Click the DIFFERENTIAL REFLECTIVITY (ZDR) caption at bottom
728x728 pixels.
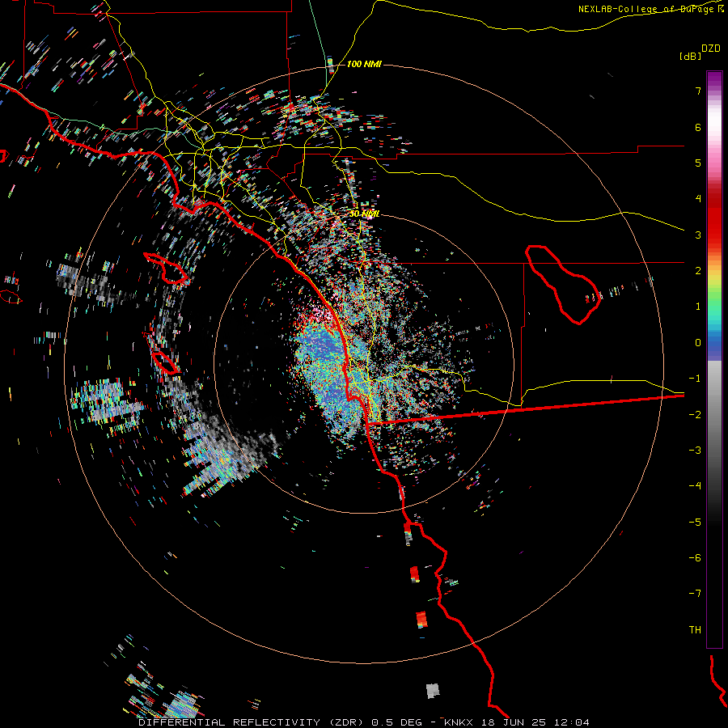[x=252, y=722]
